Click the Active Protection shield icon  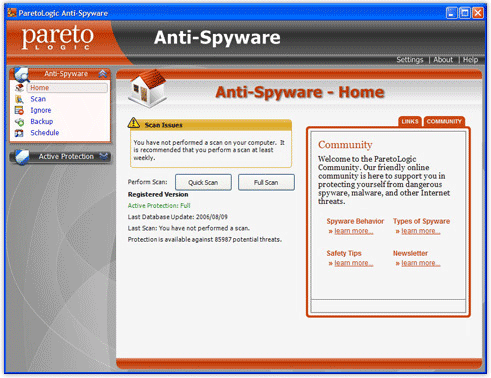(22, 156)
